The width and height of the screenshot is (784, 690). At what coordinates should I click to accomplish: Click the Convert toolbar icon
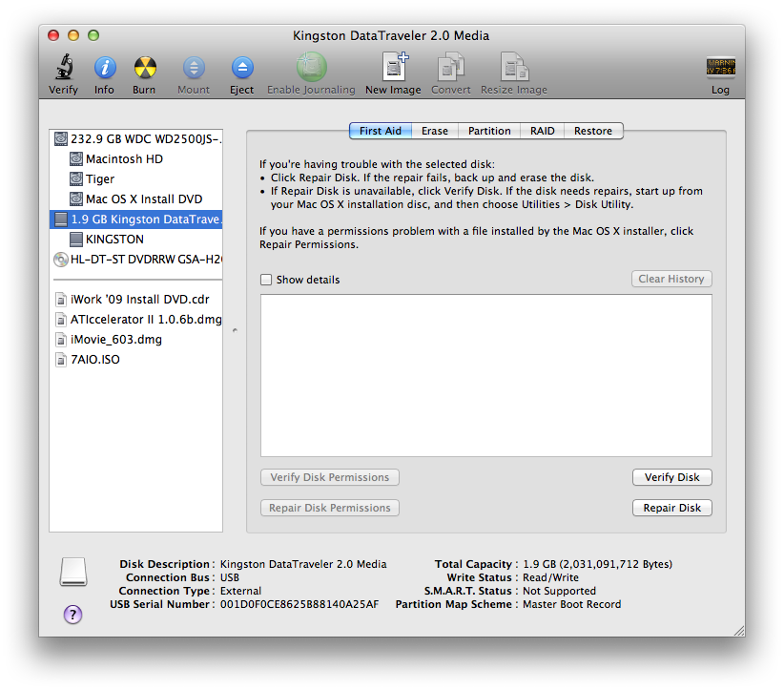point(451,67)
